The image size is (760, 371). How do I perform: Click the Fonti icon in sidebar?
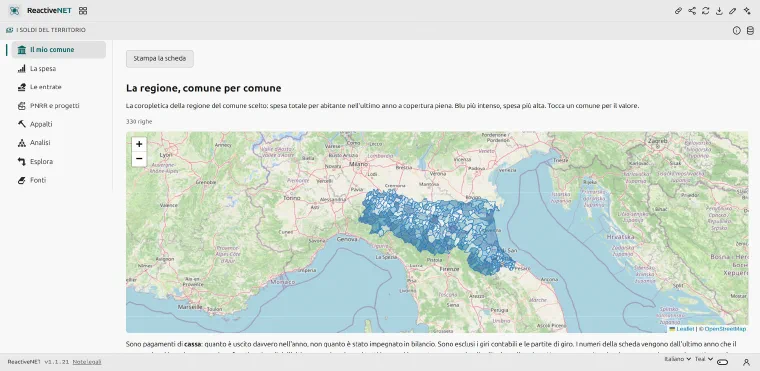pos(21,180)
